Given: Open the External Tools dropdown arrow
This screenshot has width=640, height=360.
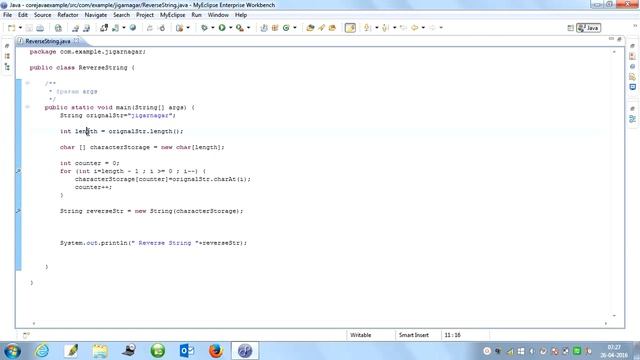Looking at the screenshot, I should tap(249, 28).
